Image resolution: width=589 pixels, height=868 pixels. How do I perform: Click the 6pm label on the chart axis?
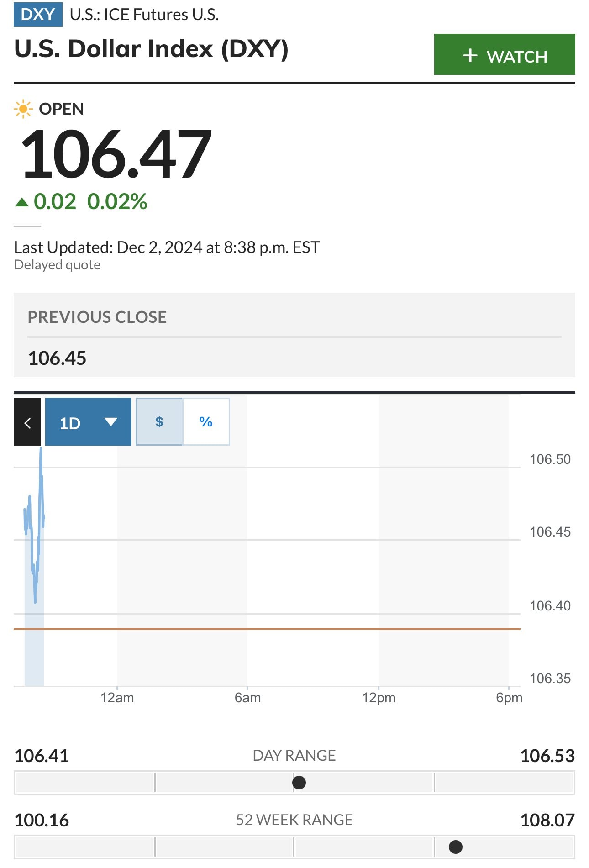pos(509,698)
